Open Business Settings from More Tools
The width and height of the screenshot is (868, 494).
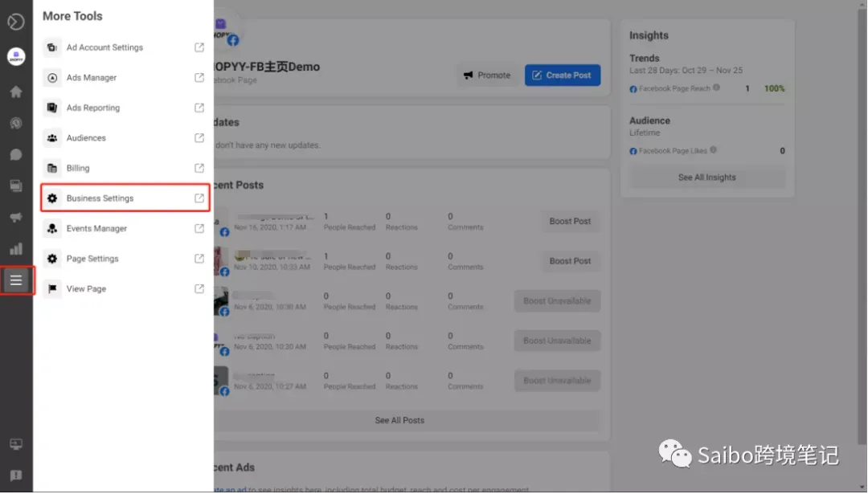click(125, 198)
